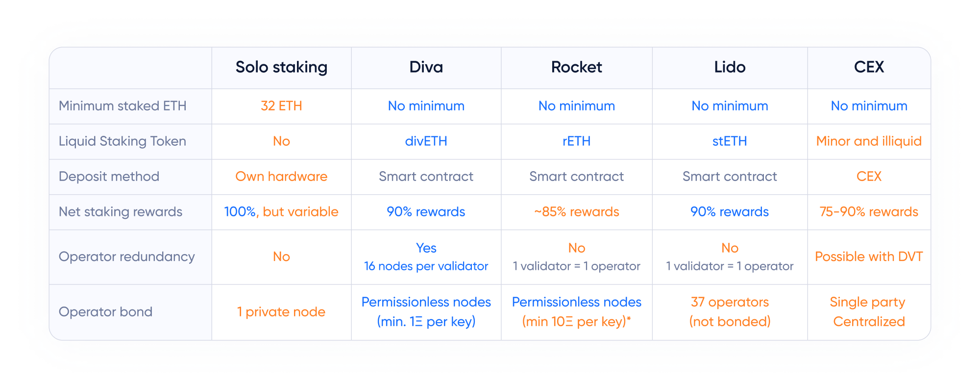
Task: Click the 32 ETH cell
Action: click(x=281, y=106)
